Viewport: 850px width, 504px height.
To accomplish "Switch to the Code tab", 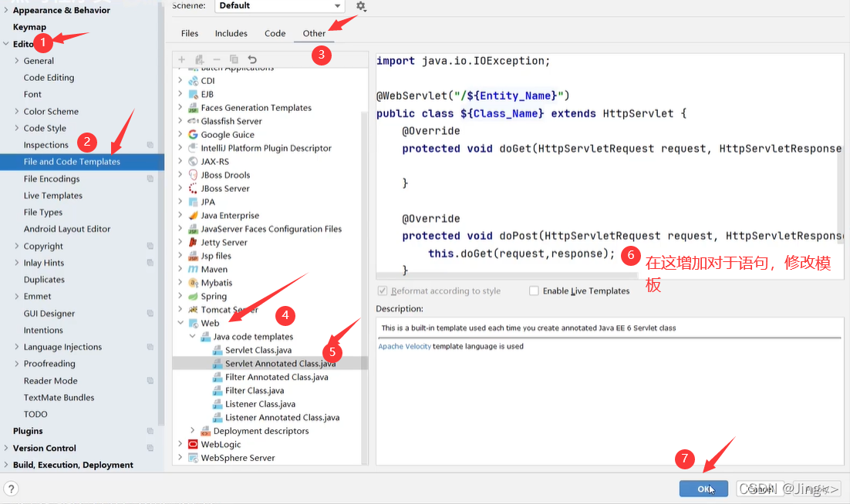I will [275, 33].
